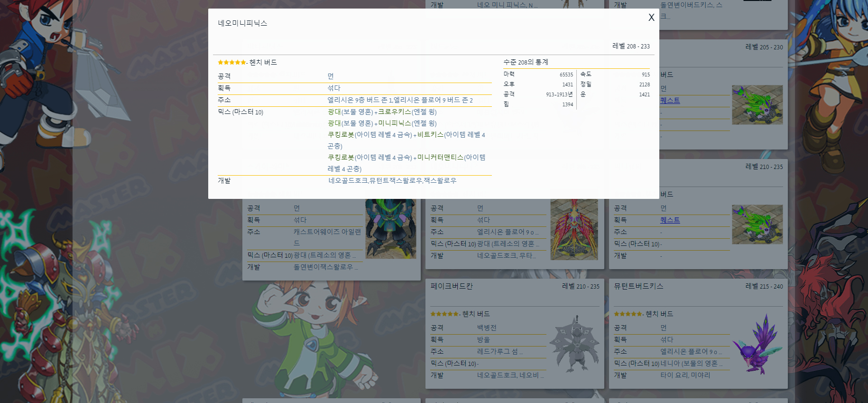Click the five-star rating icons in popup
This screenshot has height=403, width=868.
(232, 62)
